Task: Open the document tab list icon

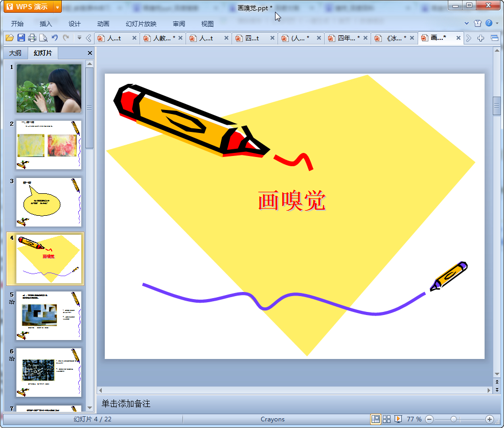Action: (x=495, y=38)
